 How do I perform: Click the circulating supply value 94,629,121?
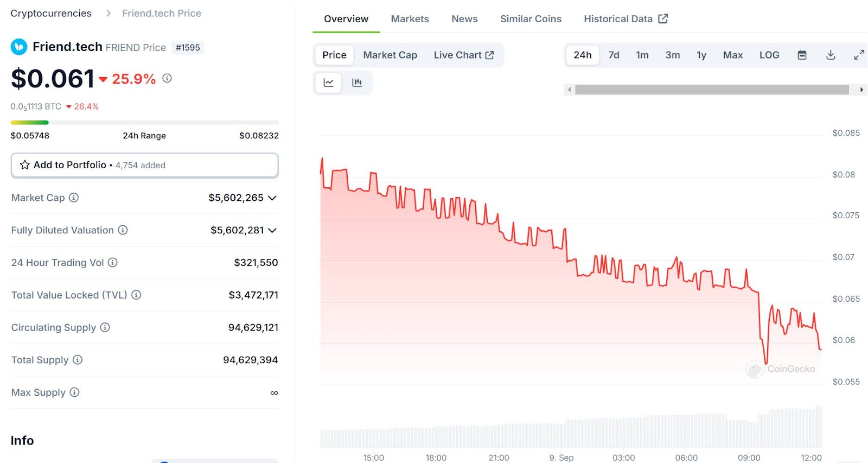tap(253, 327)
